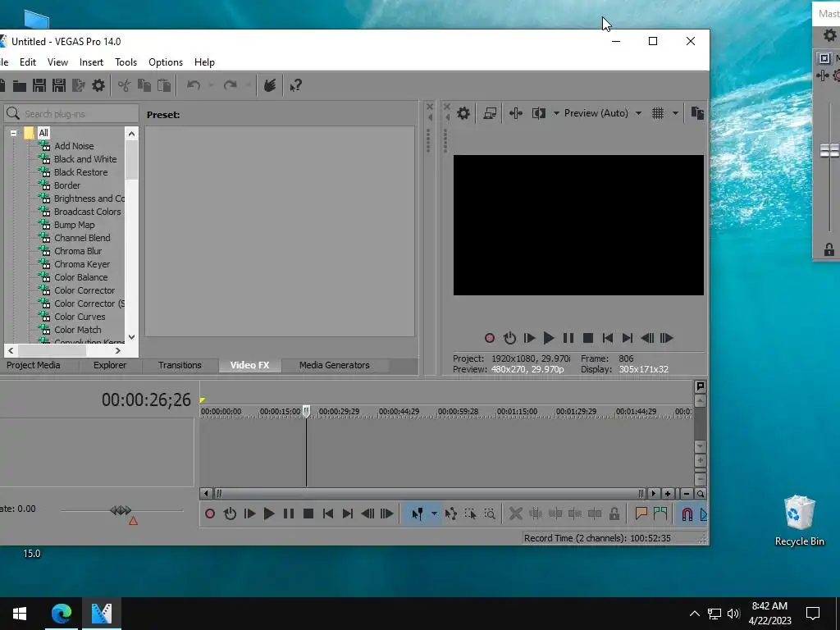Viewport: 840px width, 630px height.
Task: Click Save As, the second floppy disk icon
Action: coord(58,85)
